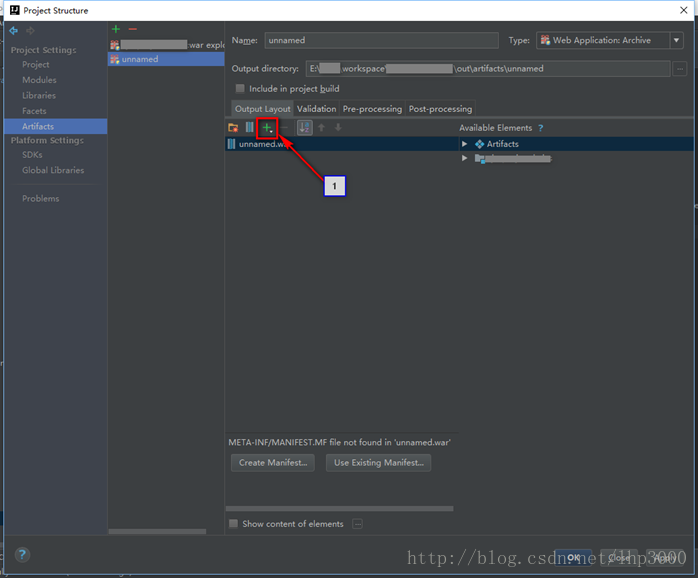The width and height of the screenshot is (698, 578).
Task: Open the Post-processing tab
Action: tap(440, 109)
